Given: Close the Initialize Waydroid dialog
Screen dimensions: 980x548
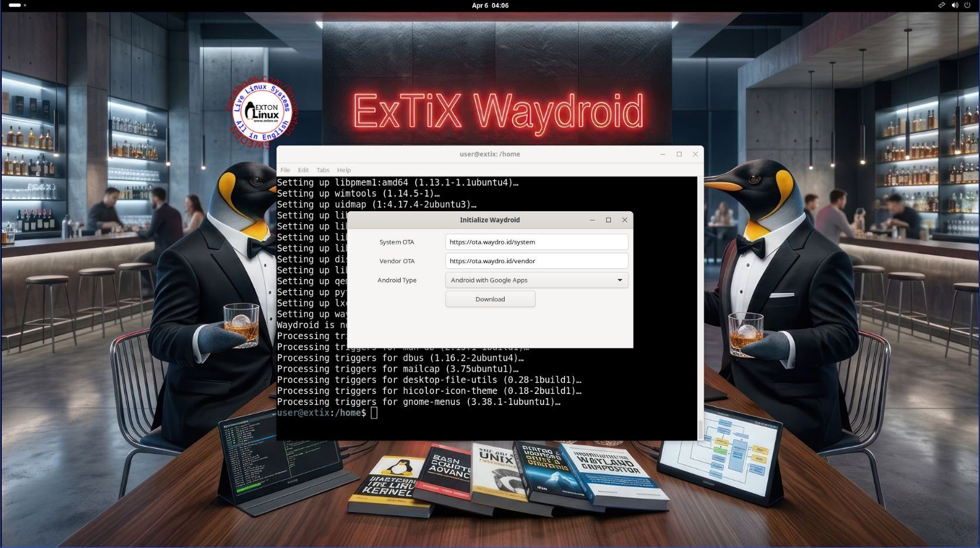Looking at the screenshot, I should point(625,220).
